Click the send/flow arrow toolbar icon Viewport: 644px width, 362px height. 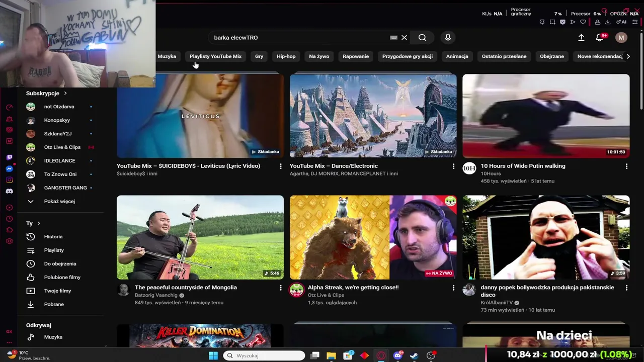[x=573, y=22]
